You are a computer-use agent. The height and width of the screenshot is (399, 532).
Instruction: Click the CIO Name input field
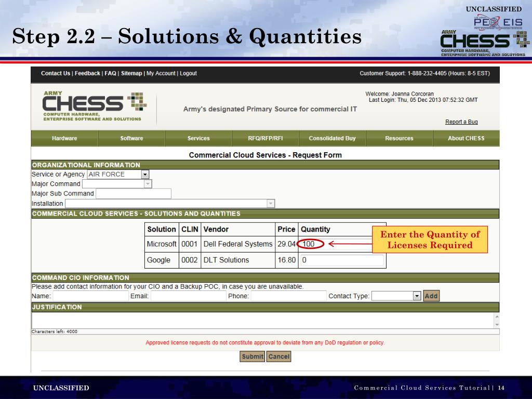90,296
